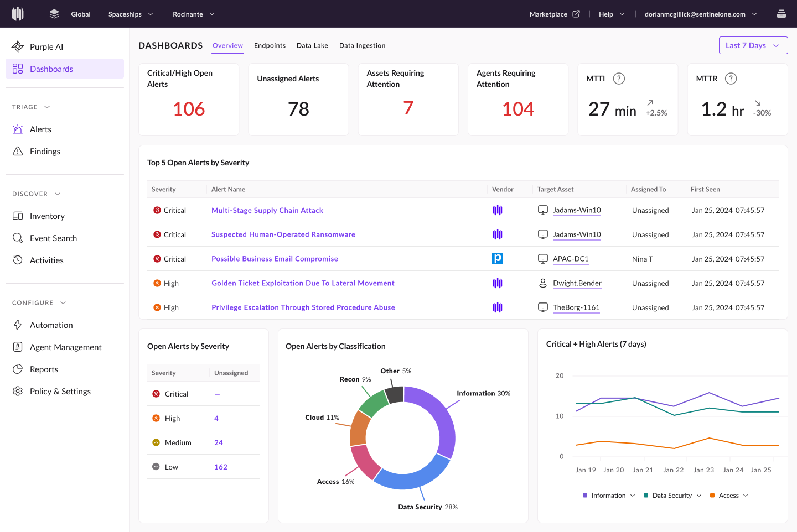Open Marketplace external link icon

(576, 14)
